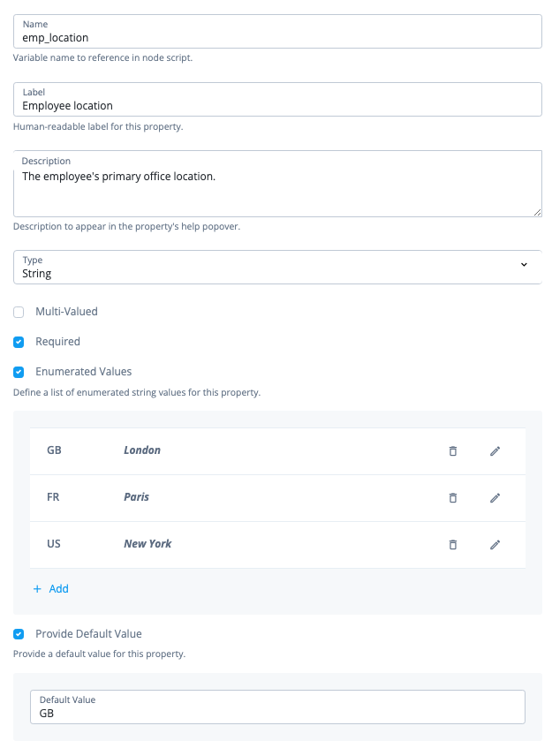Focus the Name field containing emp_location
This screenshot has width=552, height=756.
click(277, 38)
